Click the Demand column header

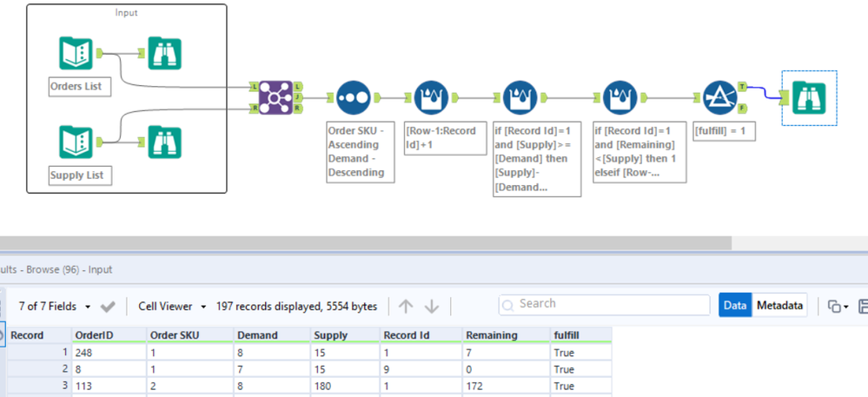(x=257, y=334)
